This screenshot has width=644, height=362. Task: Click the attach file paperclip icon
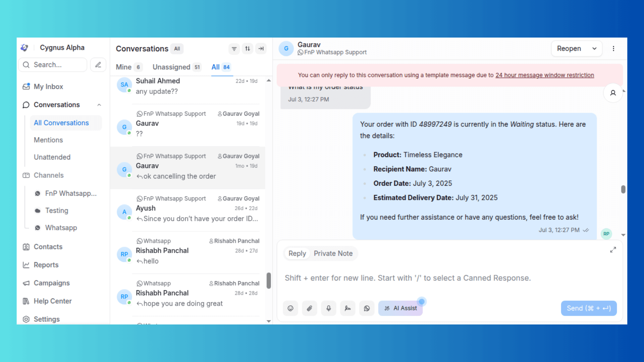click(x=310, y=308)
